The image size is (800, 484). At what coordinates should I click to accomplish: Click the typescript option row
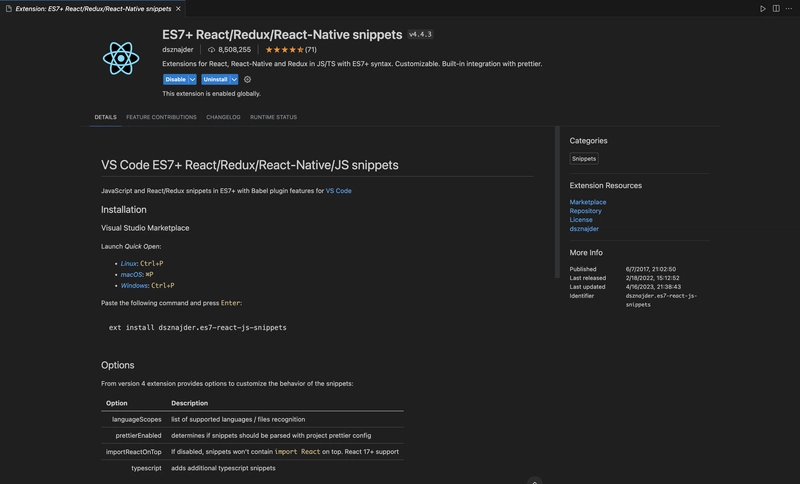point(252,468)
